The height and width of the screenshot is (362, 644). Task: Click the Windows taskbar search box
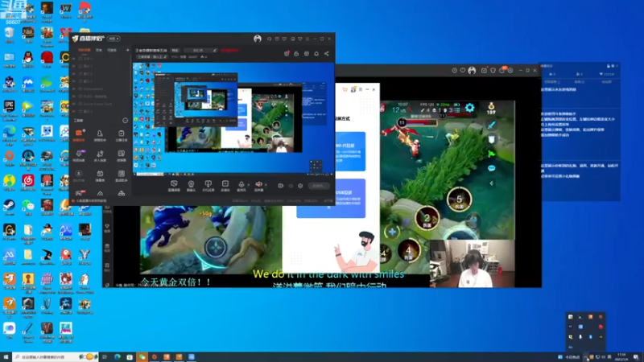click(x=55, y=357)
